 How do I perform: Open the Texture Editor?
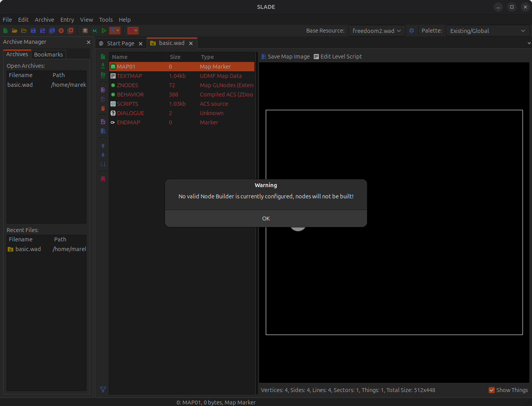pyautogui.click(x=85, y=31)
